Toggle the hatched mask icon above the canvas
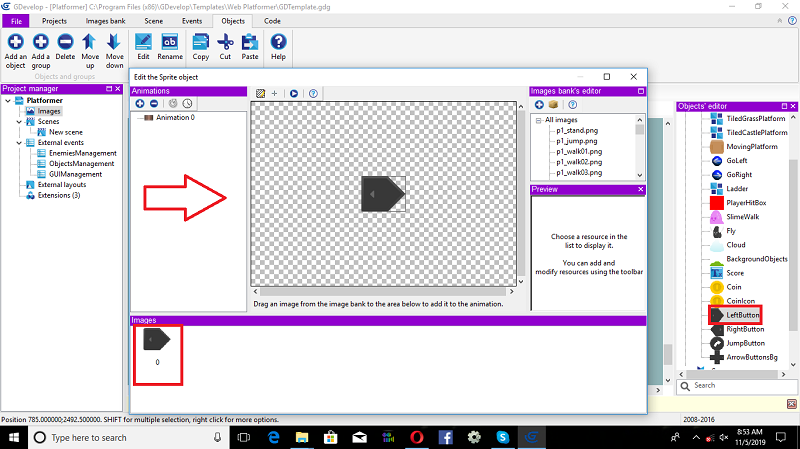Viewport: 800px width, 449px height. click(x=260, y=93)
